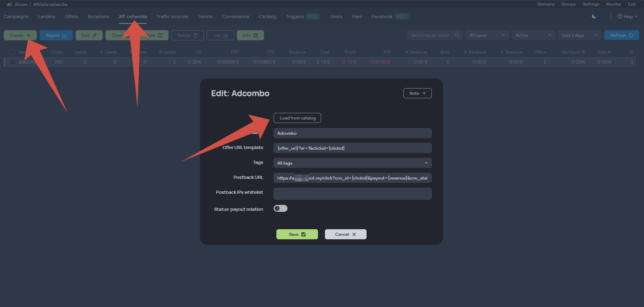Image resolution: width=644 pixels, height=307 pixels.
Task: Open the All users filter dropdown
Action: coord(487,35)
